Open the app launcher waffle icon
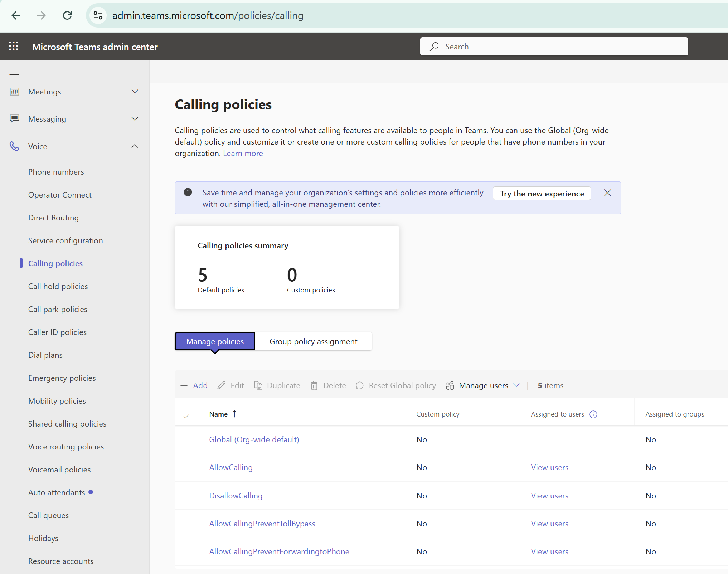 pos(14,46)
